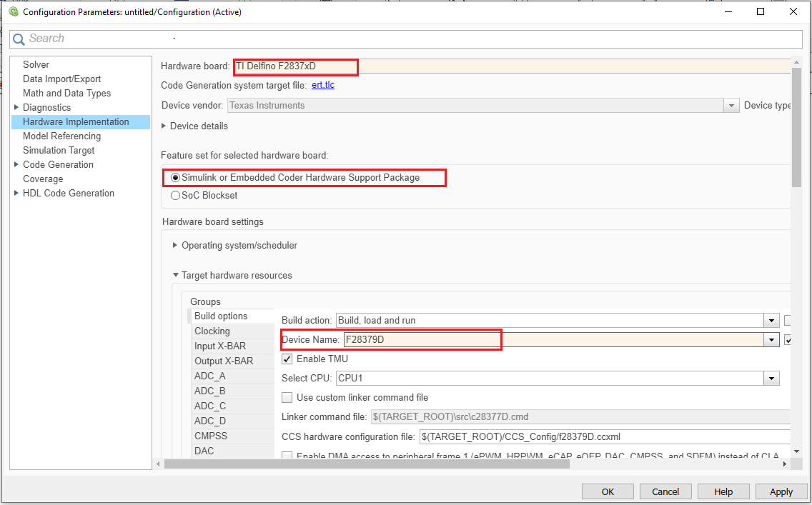This screenshot has width=812, height=505.
Task: Open the Coverage pane
Action: tap(43, 179)
